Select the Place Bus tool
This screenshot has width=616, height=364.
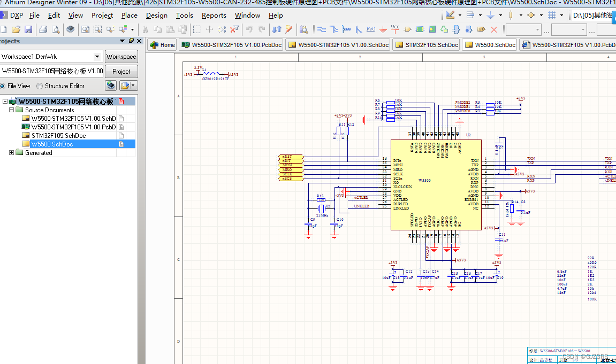(334, 28)
